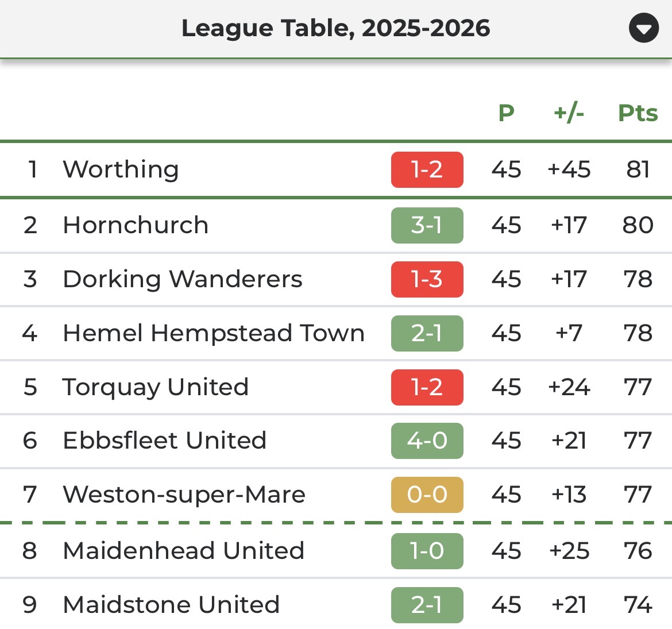Select the Hornchurch team name
The image size is (672, 629).
coord(136,225)
